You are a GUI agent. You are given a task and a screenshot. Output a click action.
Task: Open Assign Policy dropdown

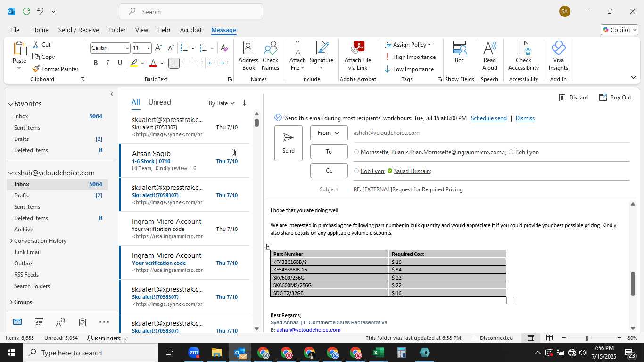pos(408,45)
